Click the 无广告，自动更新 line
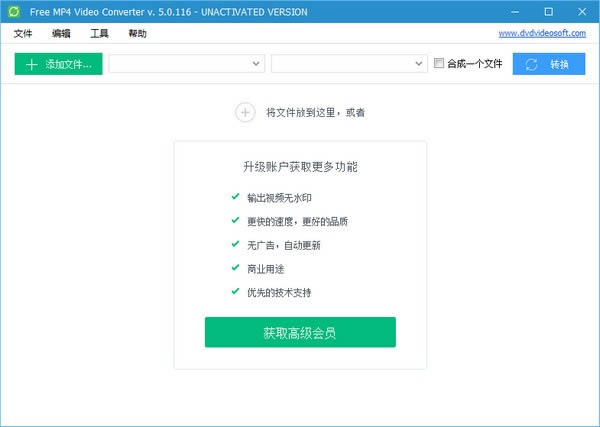600x427 pixels. 284,245
